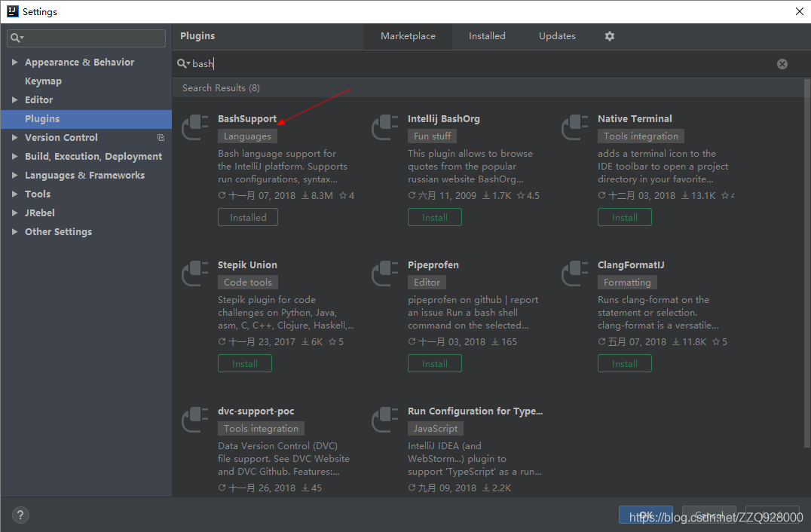Click the BashSupport plugin icon
Image resolution: width=811 pixels, height=532 pixels.
coord(195,127)
